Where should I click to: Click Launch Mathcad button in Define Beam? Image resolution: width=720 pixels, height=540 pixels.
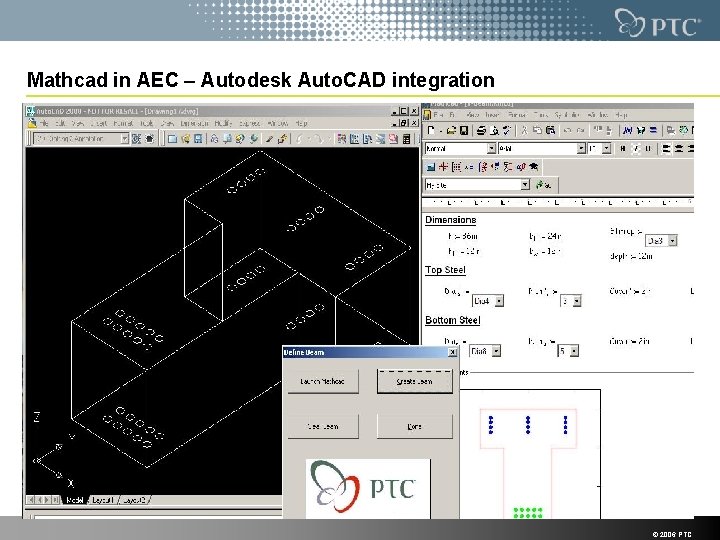(323, 382)
